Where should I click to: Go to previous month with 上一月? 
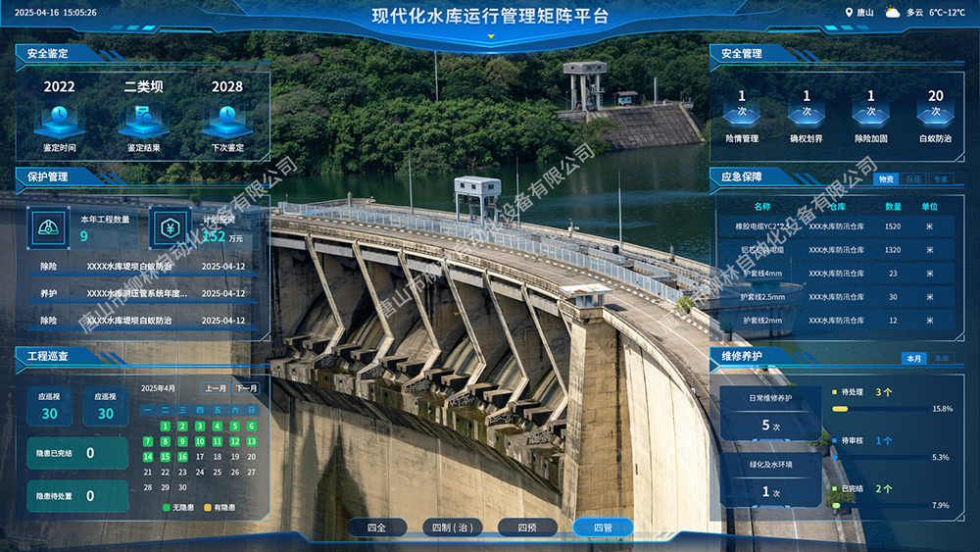pyautogui.click(x=215, y=388)
